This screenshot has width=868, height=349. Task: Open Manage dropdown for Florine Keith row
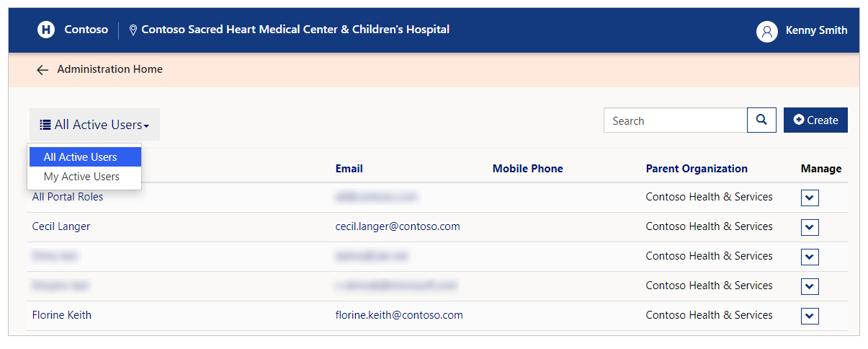810,317
